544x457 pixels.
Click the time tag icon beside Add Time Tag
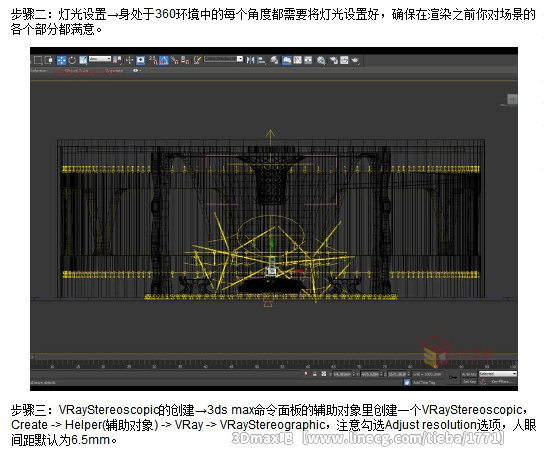(x=407, y=382)
